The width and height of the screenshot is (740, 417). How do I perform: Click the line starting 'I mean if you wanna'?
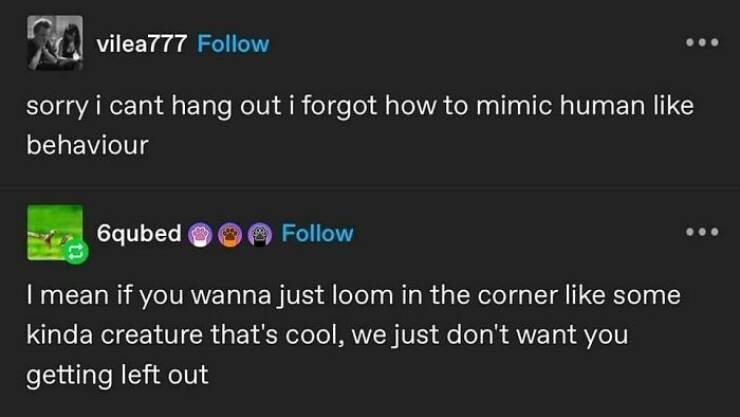(354, 296)
